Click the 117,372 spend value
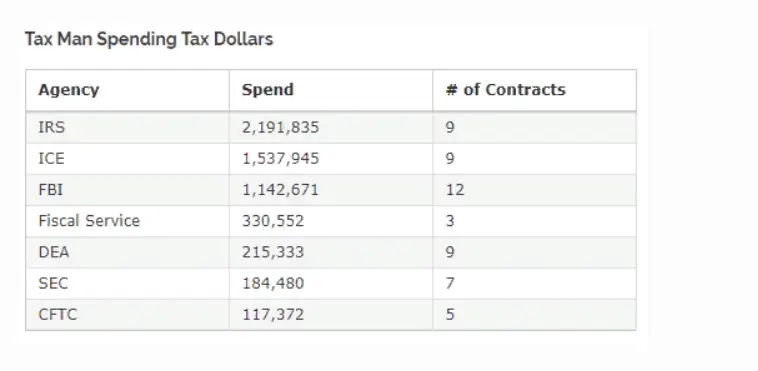758x371 pixels. tap(273, 314)
